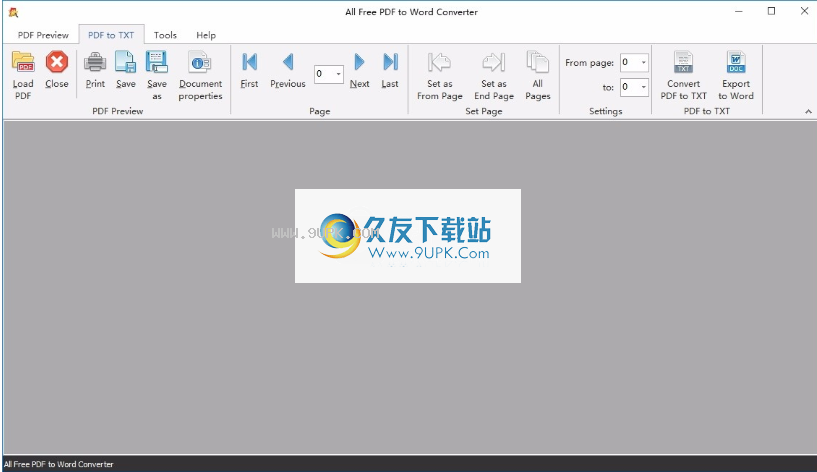Click the status bar app name text
This screenshot has width=817, height=472.
58,464
